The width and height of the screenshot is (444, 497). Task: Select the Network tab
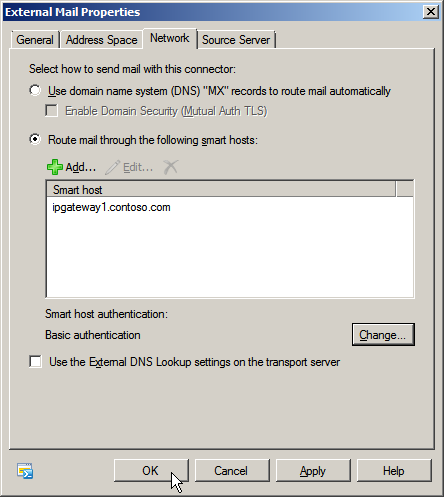pos(170,38)
